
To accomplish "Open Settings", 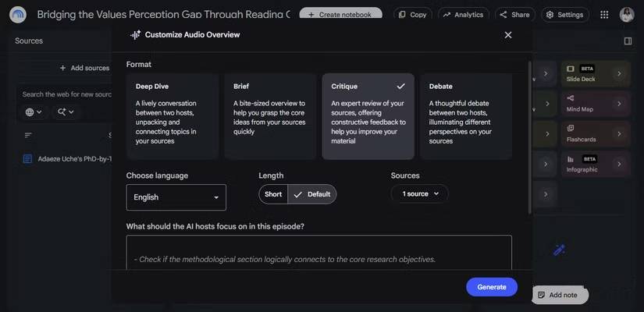I will click(564, 15).
